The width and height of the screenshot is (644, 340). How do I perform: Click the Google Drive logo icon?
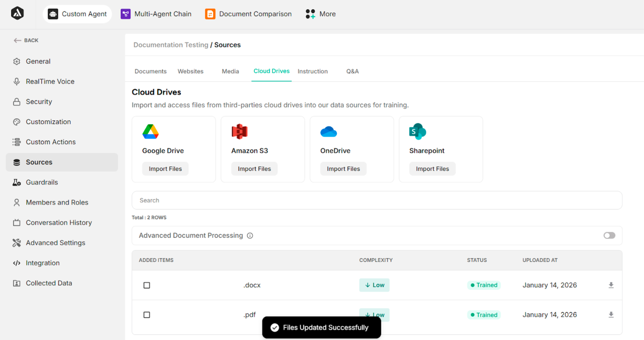[x=150, y=132]
